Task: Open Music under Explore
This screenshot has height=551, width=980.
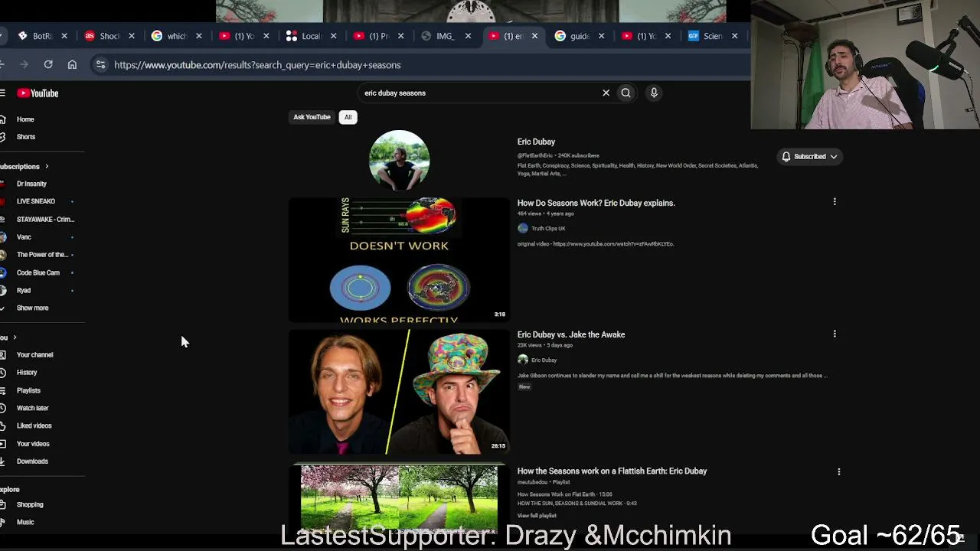Action: (25, 523)
